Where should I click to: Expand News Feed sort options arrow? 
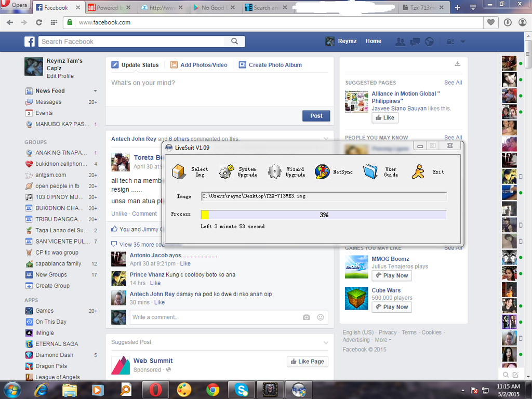pos(96,91)
